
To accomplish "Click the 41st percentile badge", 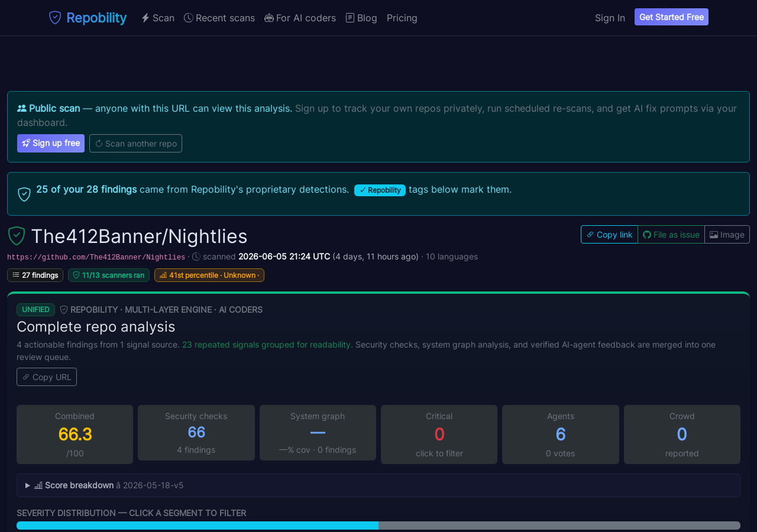I will point(209,275).
